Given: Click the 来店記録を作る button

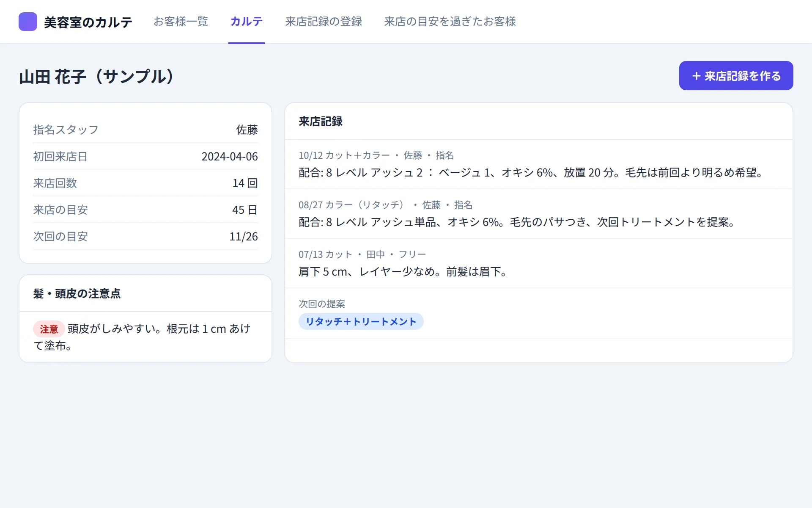Looking at the screenshot, I should click(x=736, y=76).
